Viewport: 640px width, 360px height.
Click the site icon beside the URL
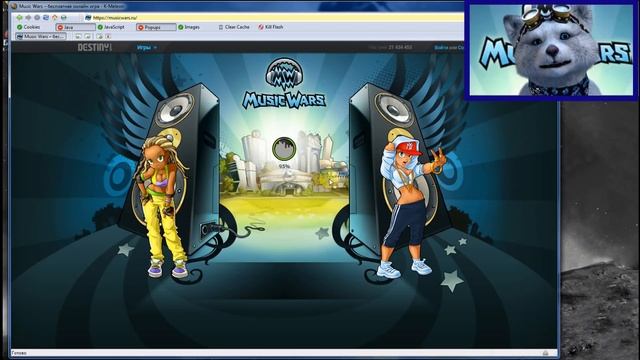88,18
